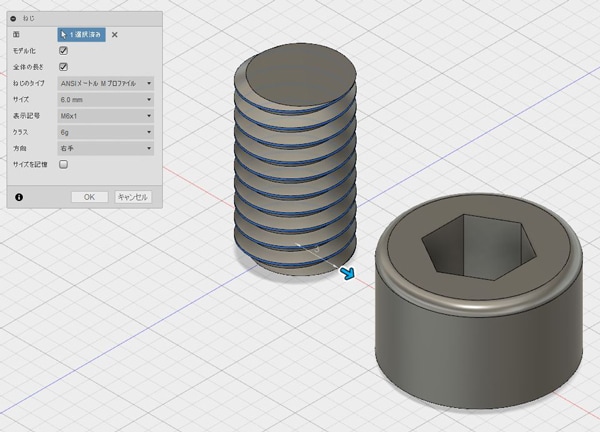The width and height of the screenshot is (600, 432).
Task: Click the ねじ dialog title text
Action: click(x=29, y=18)
